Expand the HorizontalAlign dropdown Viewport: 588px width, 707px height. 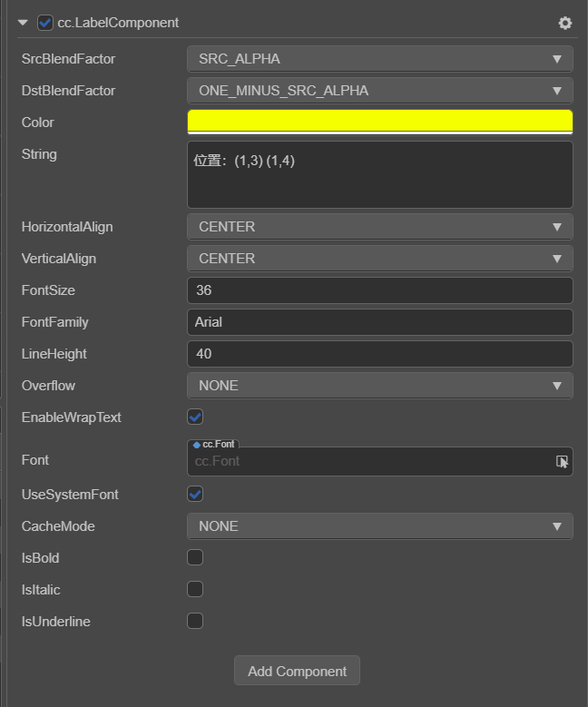pyautogui.click(x=379, y=227)
